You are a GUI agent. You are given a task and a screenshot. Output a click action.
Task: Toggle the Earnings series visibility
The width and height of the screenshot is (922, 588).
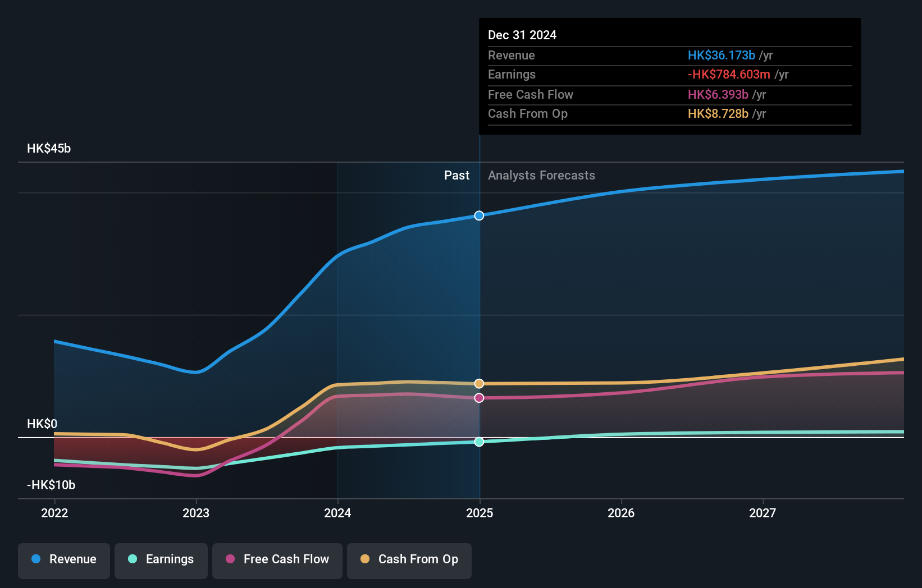click(x=161, y=559)
